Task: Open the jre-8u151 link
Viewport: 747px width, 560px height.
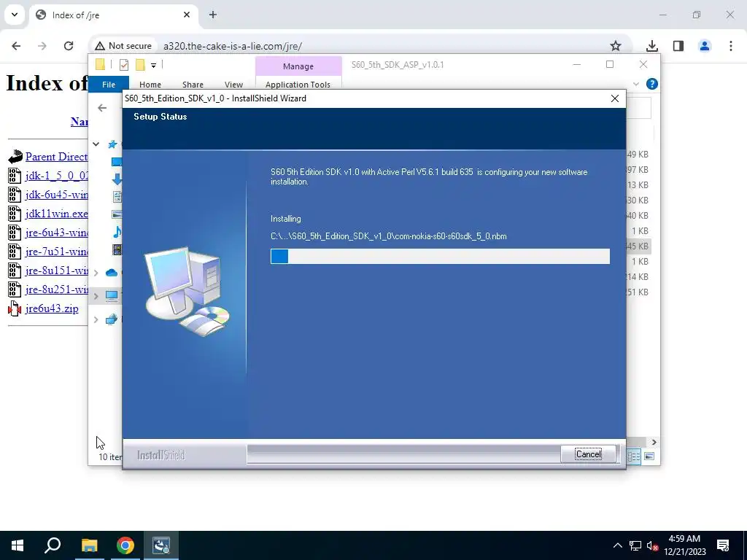Action: (x=56, y=271)
